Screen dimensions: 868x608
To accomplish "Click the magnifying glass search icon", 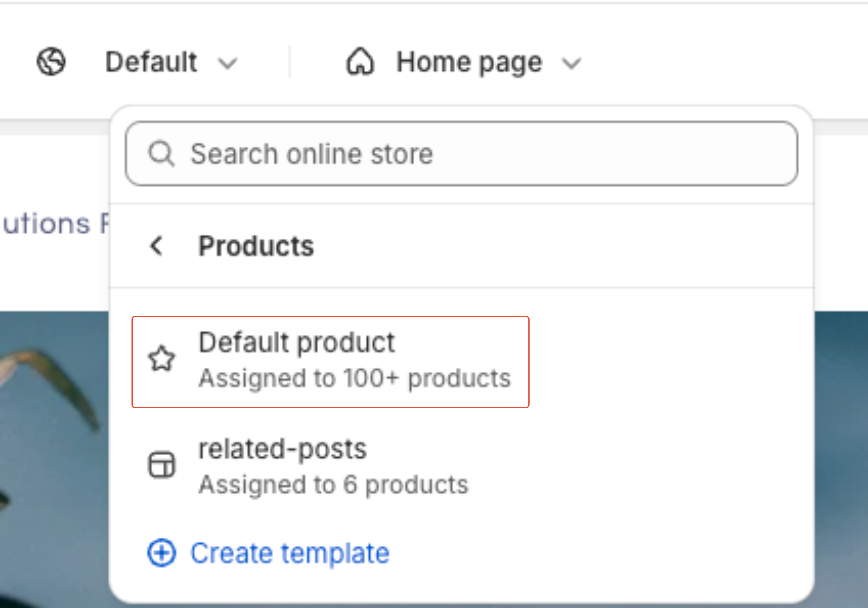I will tap(161, 154).
